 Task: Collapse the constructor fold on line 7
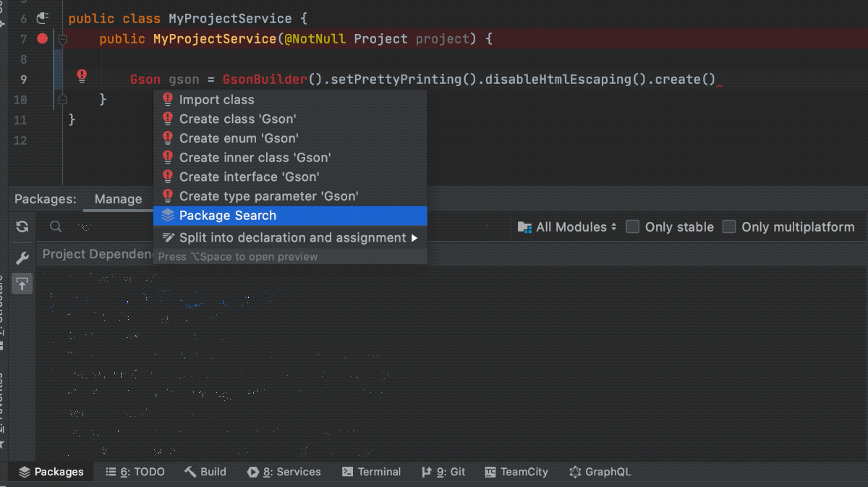[62, 39]
